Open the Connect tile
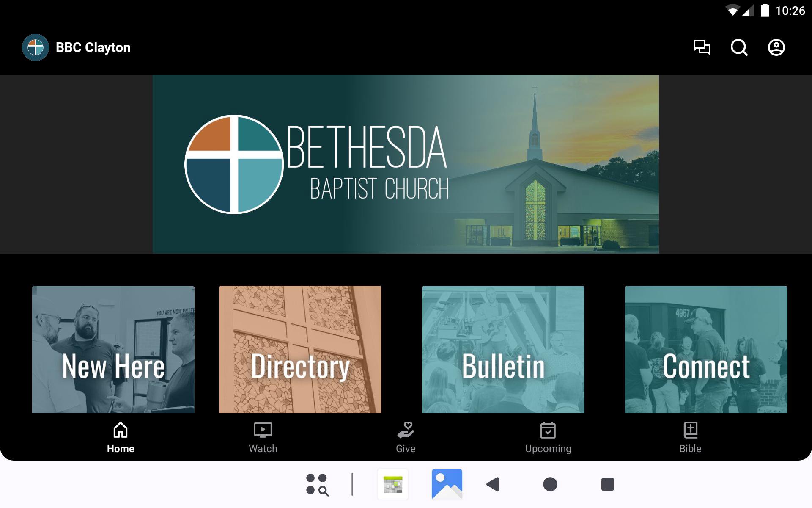812x508 pixels. [x=706, y=349]
